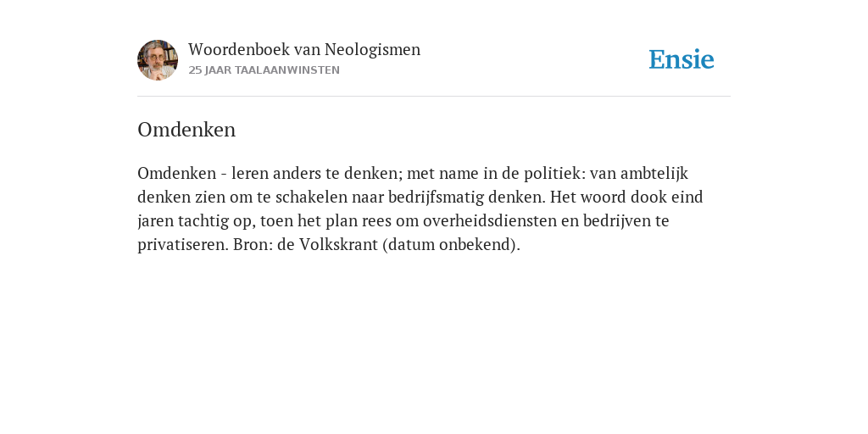
Task: Click the 25 JAAR TAALAANWINSTEN subtitle
Action: (264, 70)
